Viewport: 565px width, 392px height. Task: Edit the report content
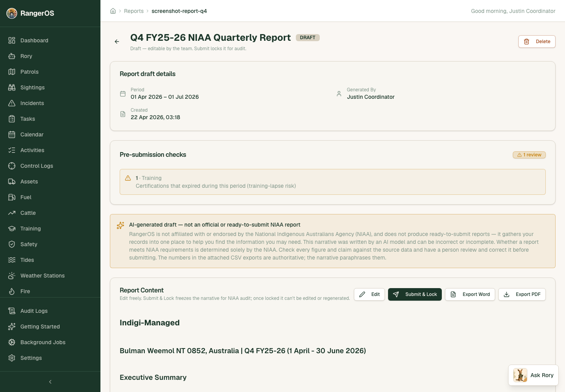369,294
